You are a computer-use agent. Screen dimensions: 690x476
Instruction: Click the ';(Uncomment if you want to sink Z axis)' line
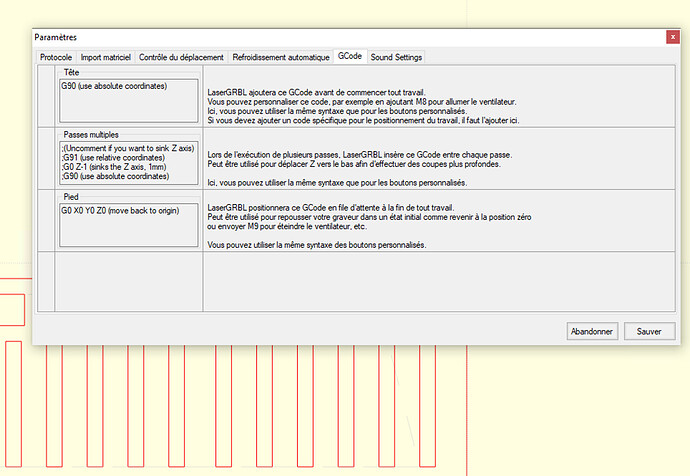pos(128,148)
